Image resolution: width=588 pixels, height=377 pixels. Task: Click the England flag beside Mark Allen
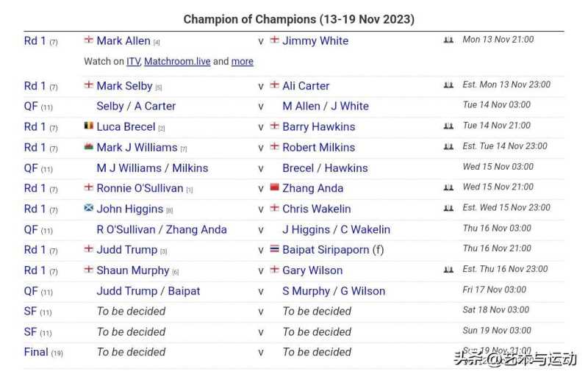(x=89, y=40)
